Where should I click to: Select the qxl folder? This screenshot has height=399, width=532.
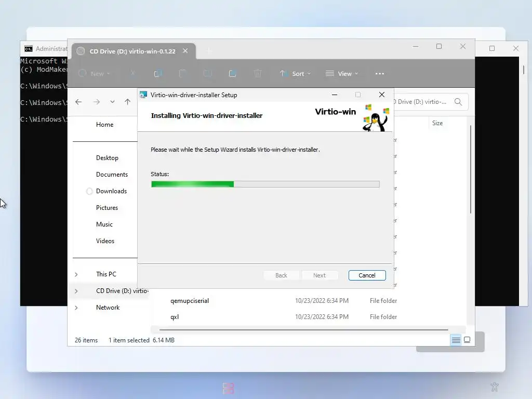tap(175, 317)
